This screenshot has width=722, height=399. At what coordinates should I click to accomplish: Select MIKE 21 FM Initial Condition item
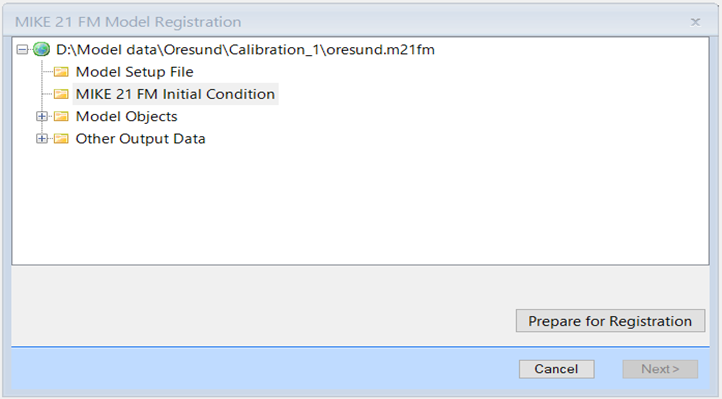pos(175,94)
